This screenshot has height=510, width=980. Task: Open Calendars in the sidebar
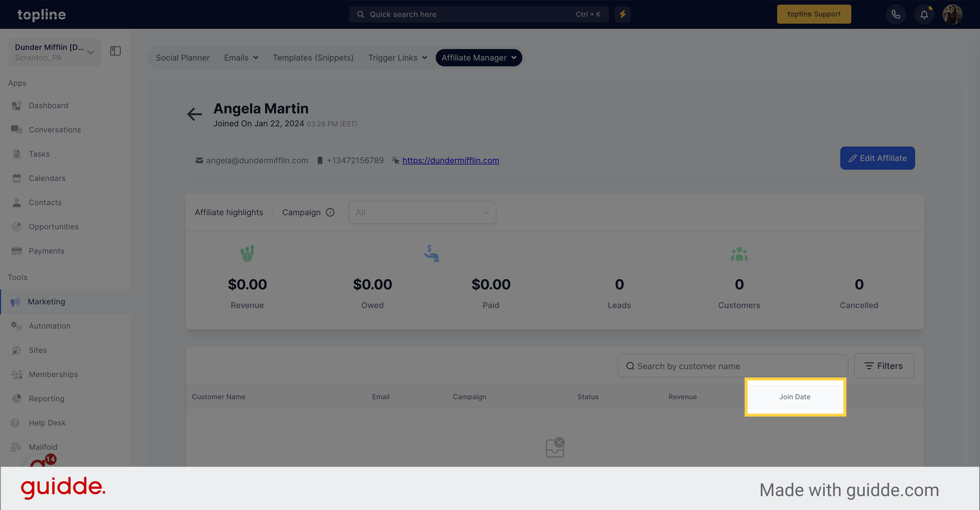coord(47,178)
